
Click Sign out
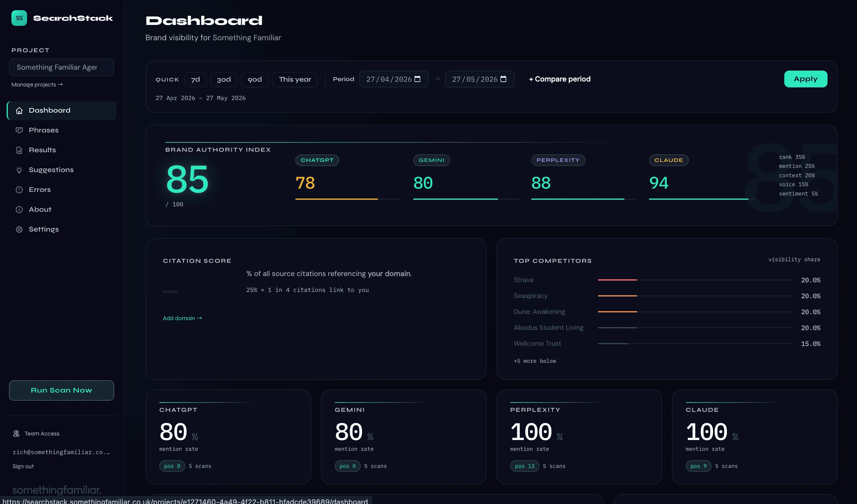(x=23, y=466)
